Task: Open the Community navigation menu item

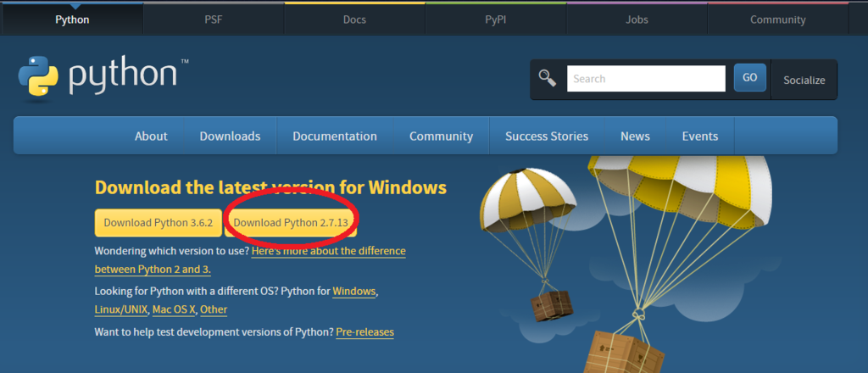Action: point(441,136)
